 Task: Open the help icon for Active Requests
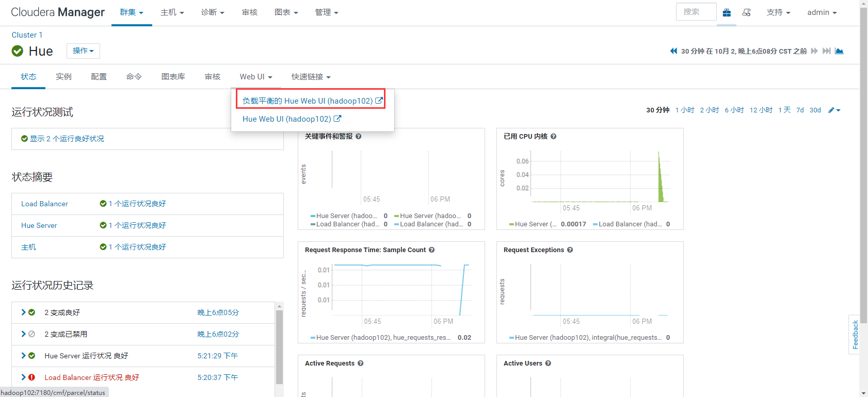[x=360, y=363]
